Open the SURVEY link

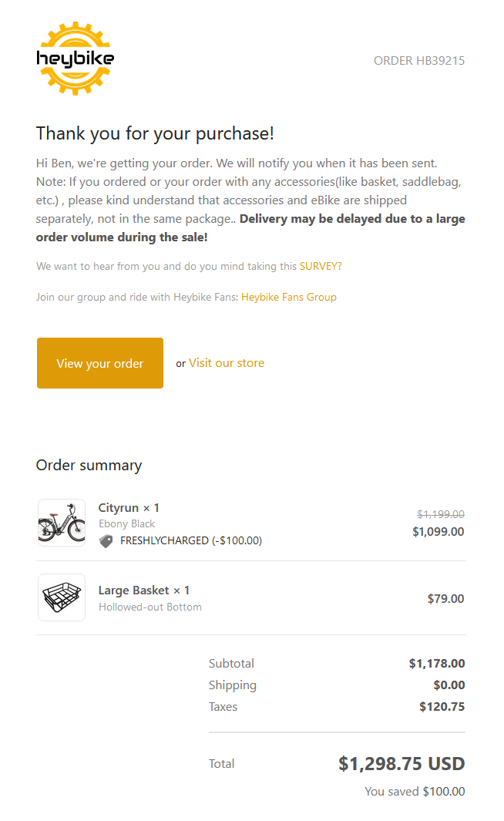pyautogui.click(x=321, y=266)
